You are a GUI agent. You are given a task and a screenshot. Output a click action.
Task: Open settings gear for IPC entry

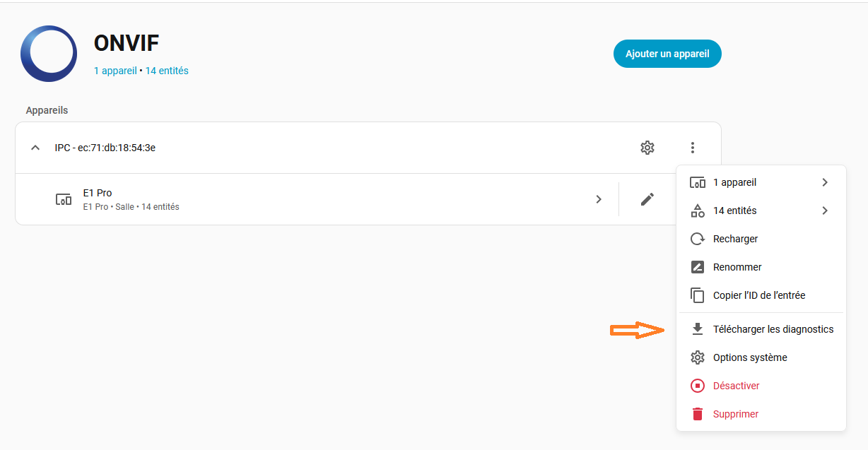point(647,148)
